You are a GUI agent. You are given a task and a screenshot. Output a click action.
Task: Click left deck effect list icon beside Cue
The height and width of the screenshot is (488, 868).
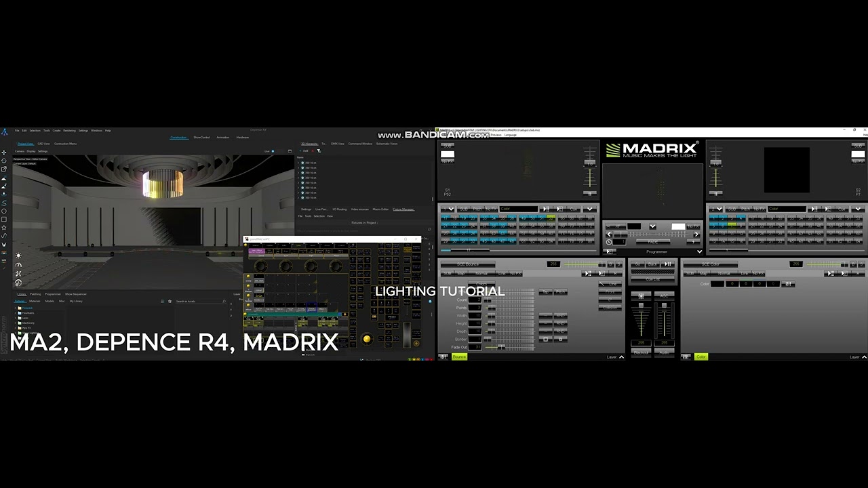[x=546, y=209]
